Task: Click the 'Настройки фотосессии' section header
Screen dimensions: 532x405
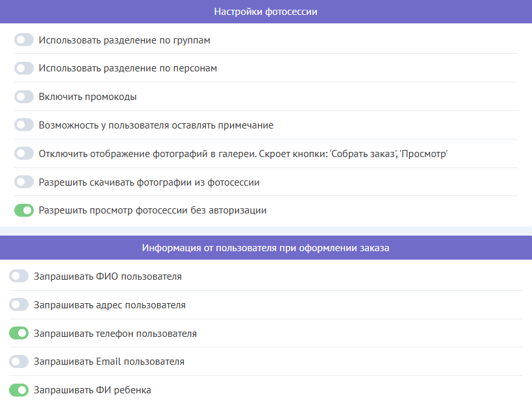Action: click(x=266, y=12)
